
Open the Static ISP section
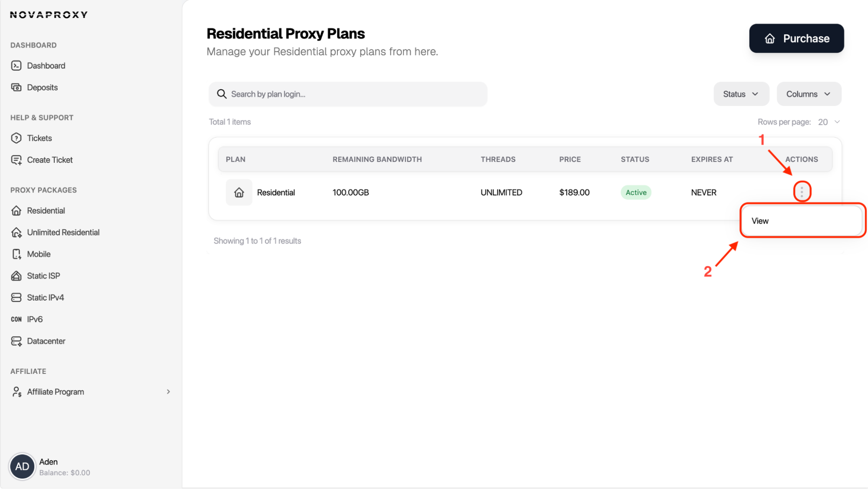point(43,275)
